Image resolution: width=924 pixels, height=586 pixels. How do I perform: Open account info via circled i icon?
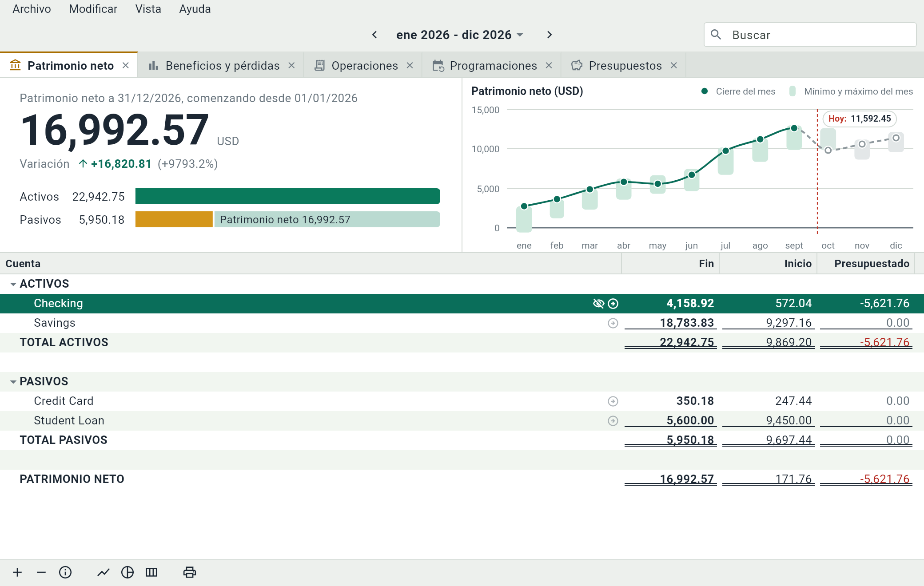click(65, 572)
